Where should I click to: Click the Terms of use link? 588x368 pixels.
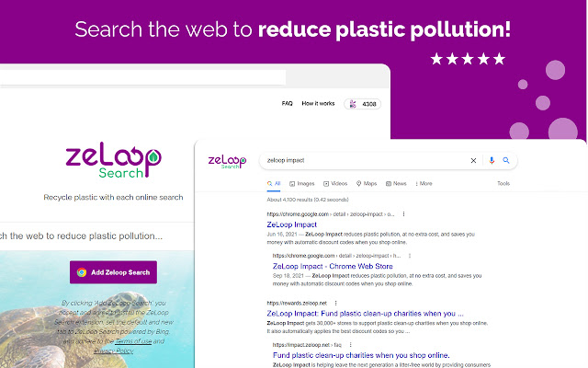pyautogui.click(x=131, y=341)
